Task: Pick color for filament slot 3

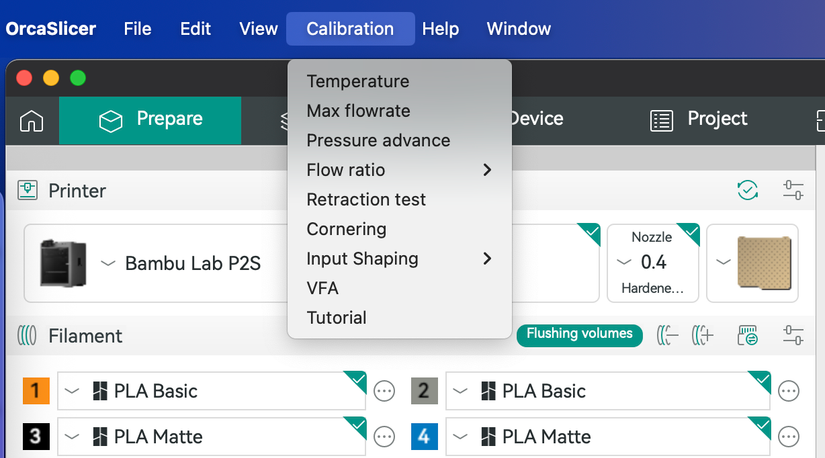Action: (x=36, y=436)
